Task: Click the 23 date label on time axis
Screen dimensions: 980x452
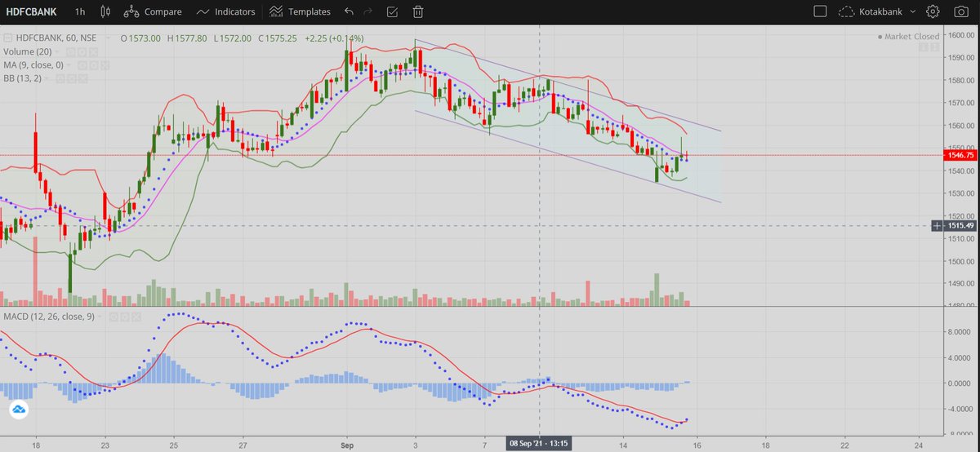Action: pyautogui.click(x=105, y=445)
